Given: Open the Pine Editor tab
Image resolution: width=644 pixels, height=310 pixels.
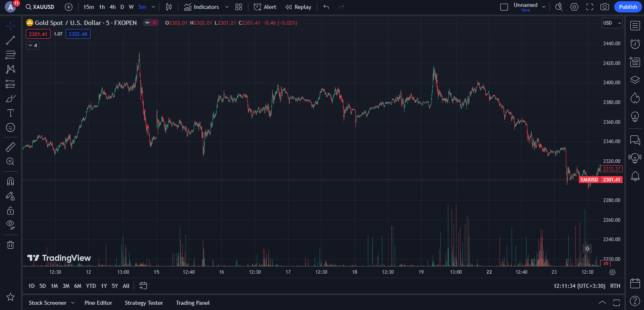Looking at the screenshot, I should coord(98,303).
